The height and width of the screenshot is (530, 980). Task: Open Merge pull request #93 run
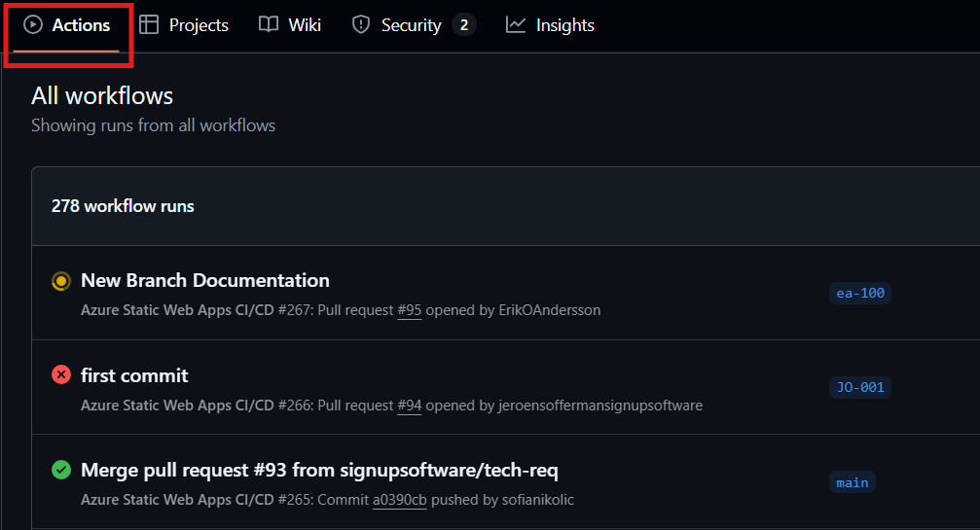[x=319, y=471]
